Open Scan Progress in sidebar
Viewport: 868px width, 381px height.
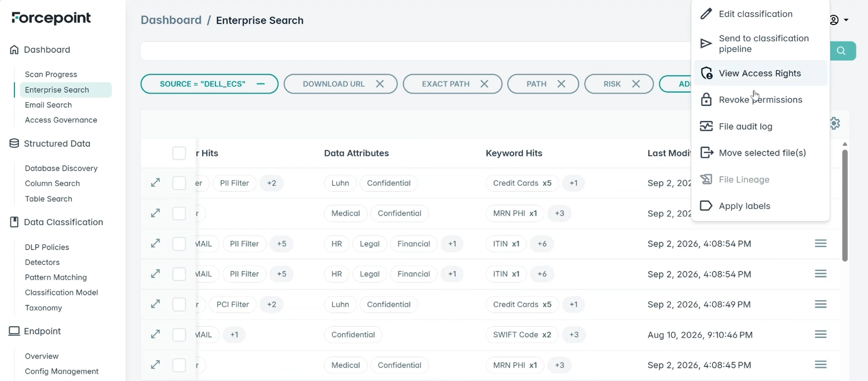click(x=51, y=74)
